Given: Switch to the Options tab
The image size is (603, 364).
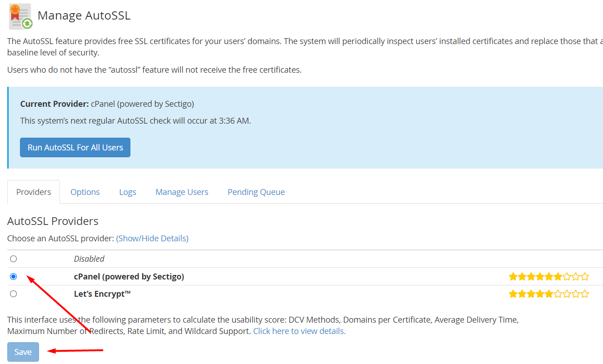Looking at the screenshot, I should [85, 192].
